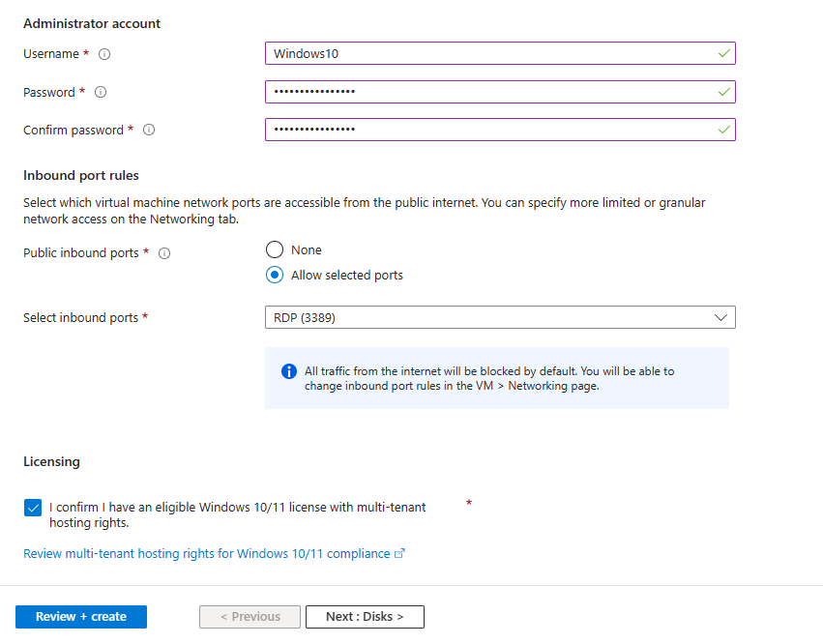Image resolution: width=823 pixels, height=644 pixels.
Task: Go to Next : Disks step
Action: pos(365,617)
